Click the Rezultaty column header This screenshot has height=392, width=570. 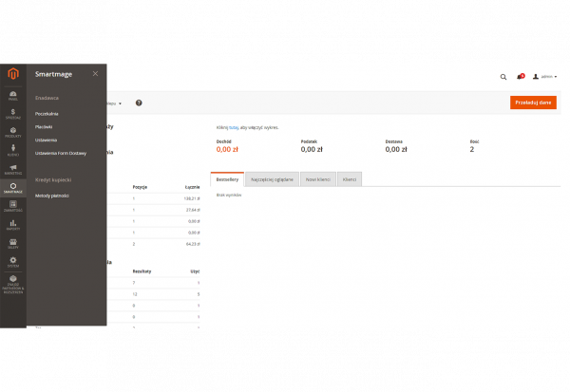click(x=142, y=271)
